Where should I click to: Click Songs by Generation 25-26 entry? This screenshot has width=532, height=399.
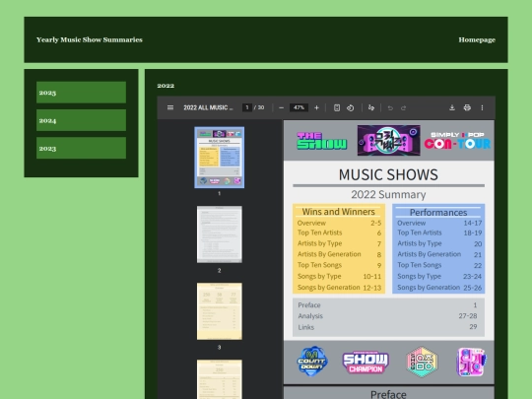click(x=439, y=288)
